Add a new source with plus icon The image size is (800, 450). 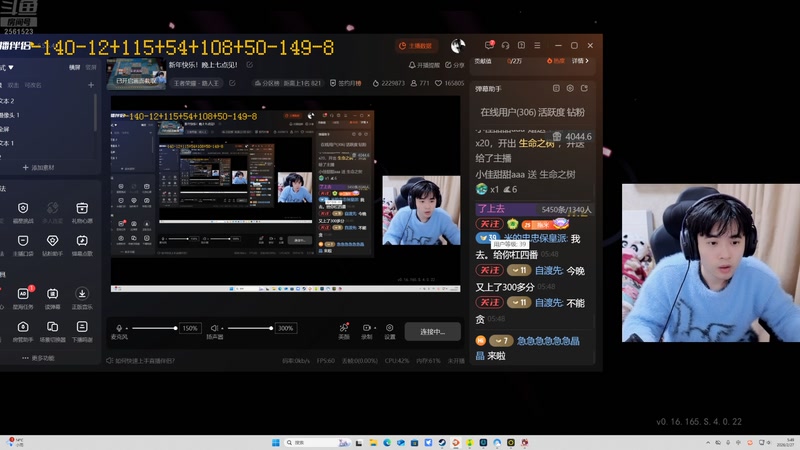91,85
